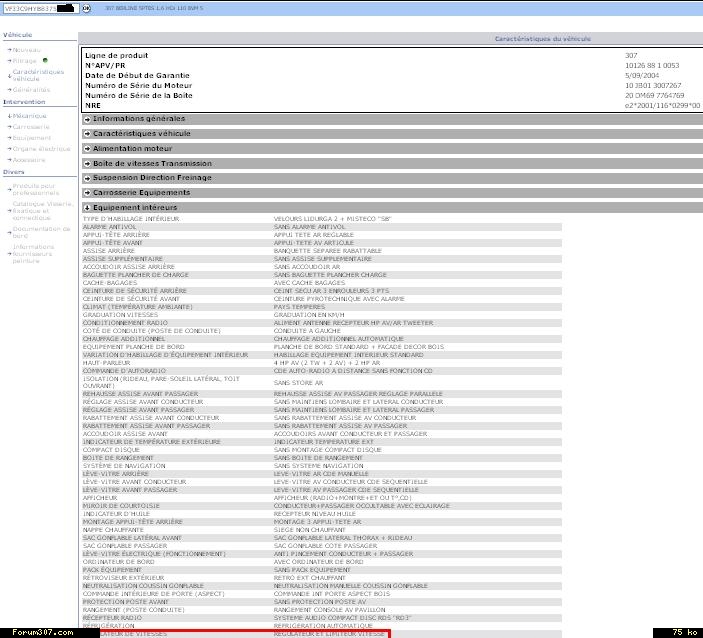
Task: Click the 'RÉTROVISEUR EXTÉRIEUR' row label
Action: [123, 578]
